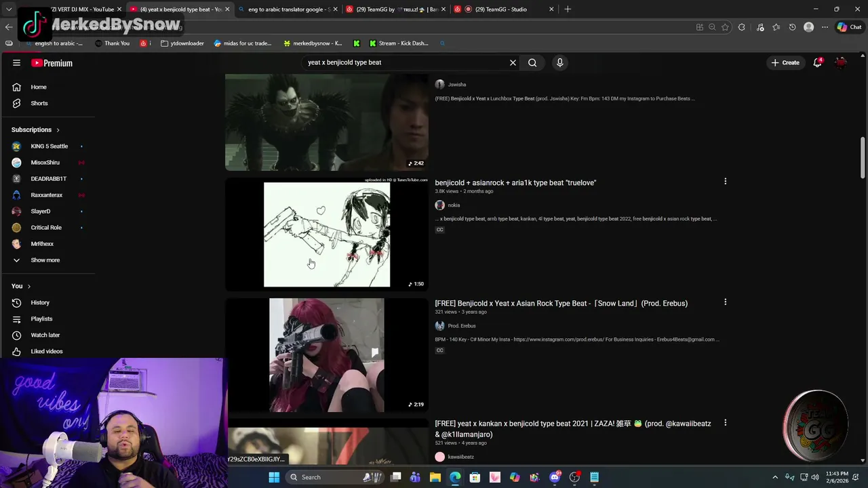Visit the kawaiibeatz channel

point(460,457)
